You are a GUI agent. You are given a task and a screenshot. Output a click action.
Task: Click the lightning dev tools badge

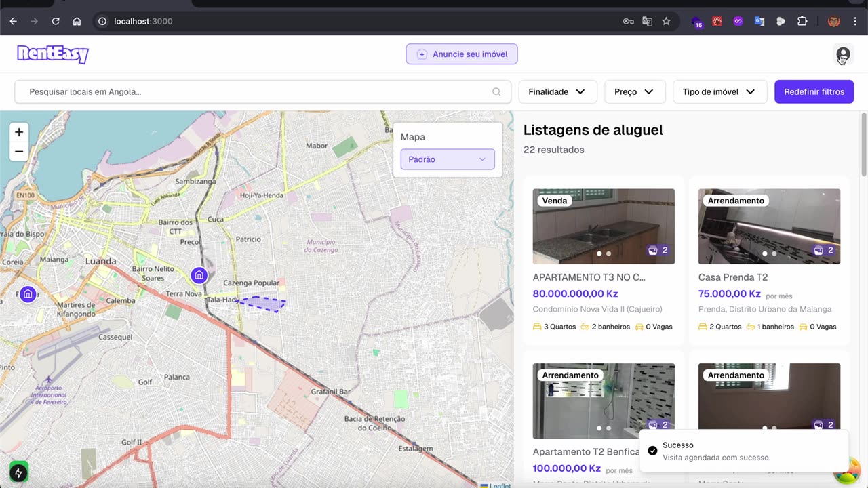coord(18,472)
